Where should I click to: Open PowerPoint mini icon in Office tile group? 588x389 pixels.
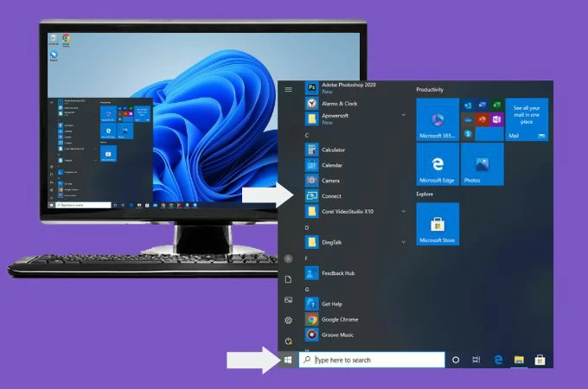click(x=483, y=119)
